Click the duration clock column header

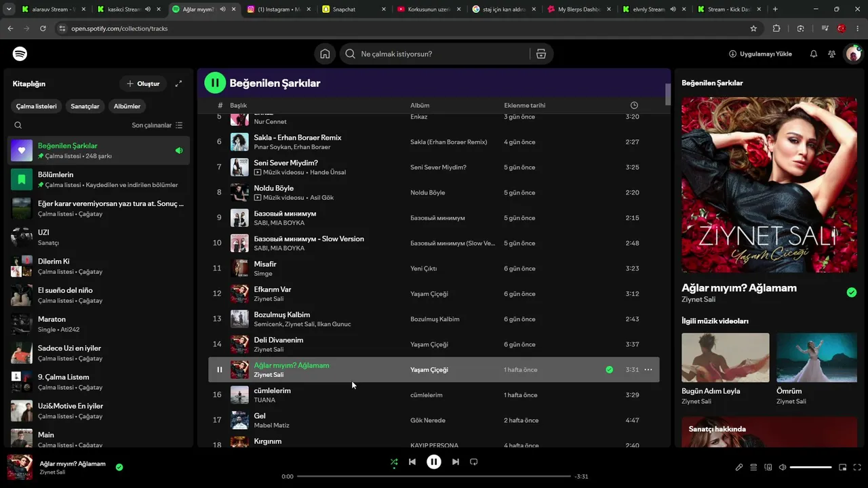(634, 106)
